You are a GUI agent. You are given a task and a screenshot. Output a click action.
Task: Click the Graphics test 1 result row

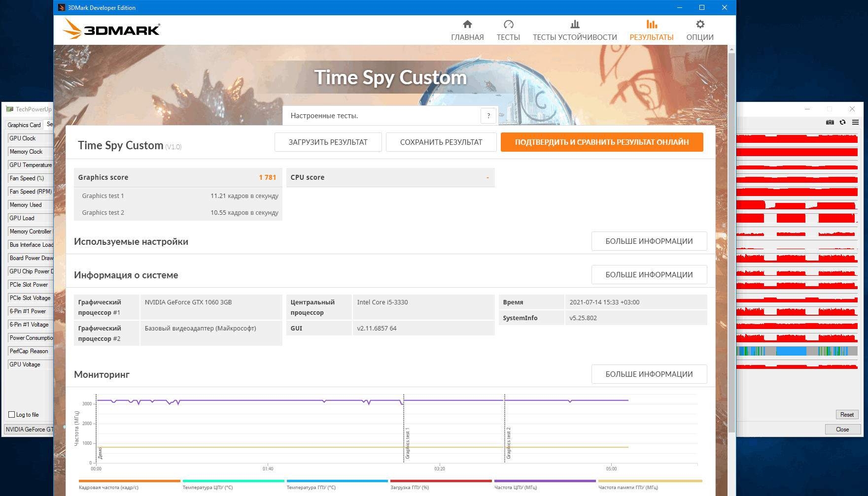click(178, 196)
